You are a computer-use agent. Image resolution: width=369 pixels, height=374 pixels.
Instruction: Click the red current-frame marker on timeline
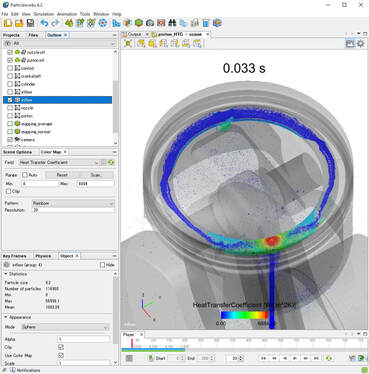(x=132, y=343)
